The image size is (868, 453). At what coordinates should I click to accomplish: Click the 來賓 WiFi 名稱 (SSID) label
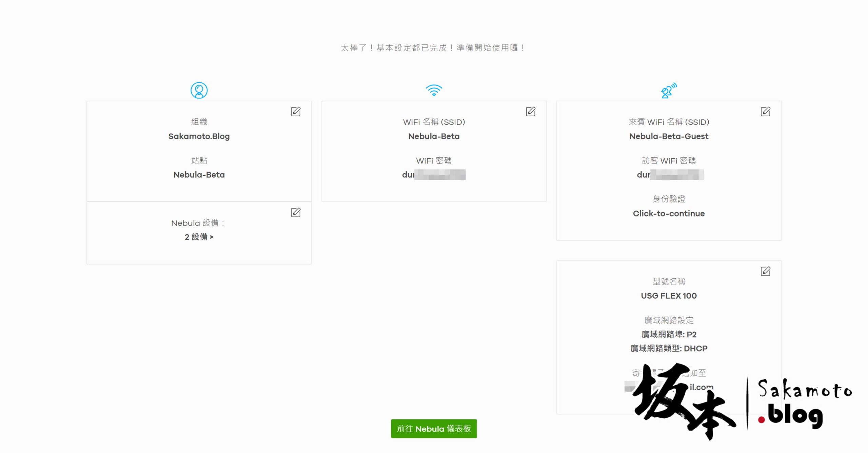pyautogui.click(x=669, y=122)
